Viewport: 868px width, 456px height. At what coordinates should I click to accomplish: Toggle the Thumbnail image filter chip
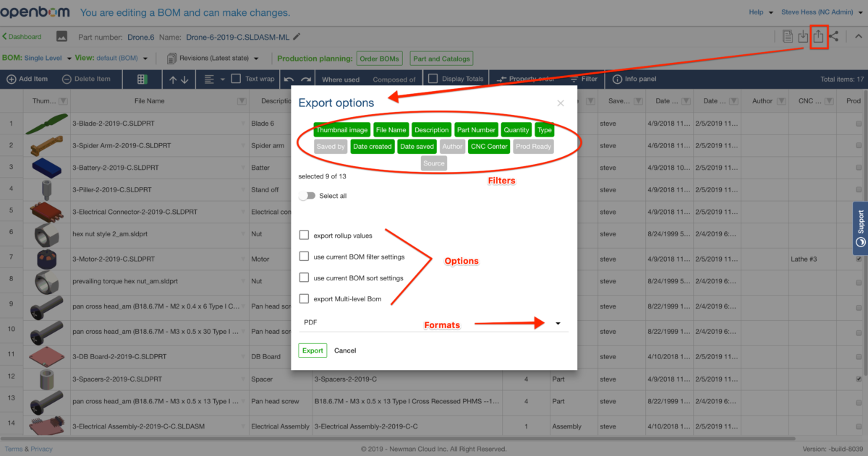pos(341,130)
